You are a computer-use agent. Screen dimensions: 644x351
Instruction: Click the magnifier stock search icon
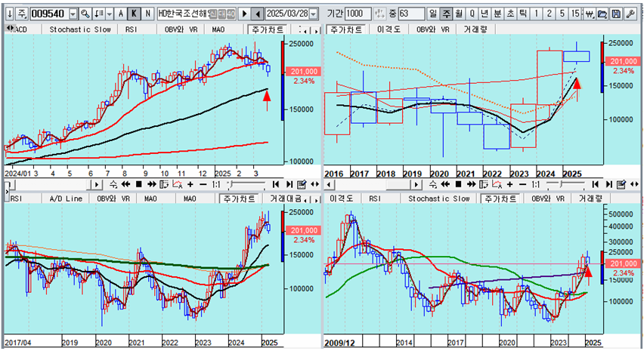(85, 14)
